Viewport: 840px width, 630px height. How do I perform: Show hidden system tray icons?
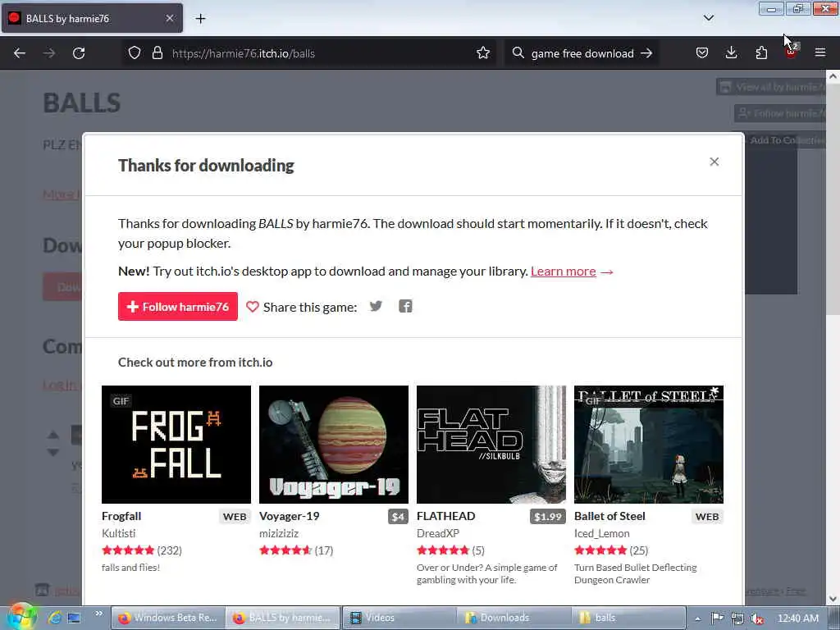(697, 619)
